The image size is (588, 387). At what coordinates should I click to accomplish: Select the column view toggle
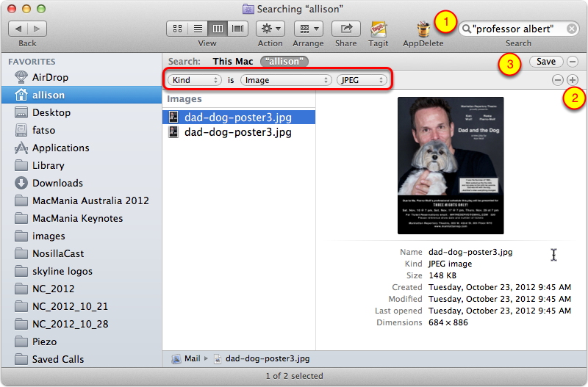click(x=218, y=29)
